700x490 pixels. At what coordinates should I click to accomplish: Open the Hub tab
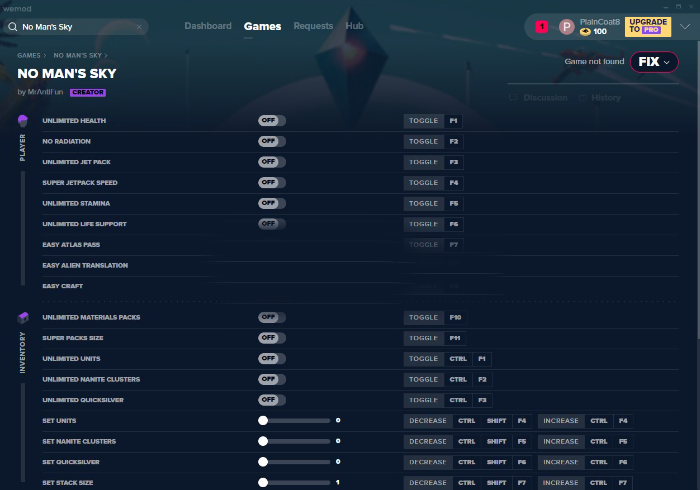coord(354,26)
